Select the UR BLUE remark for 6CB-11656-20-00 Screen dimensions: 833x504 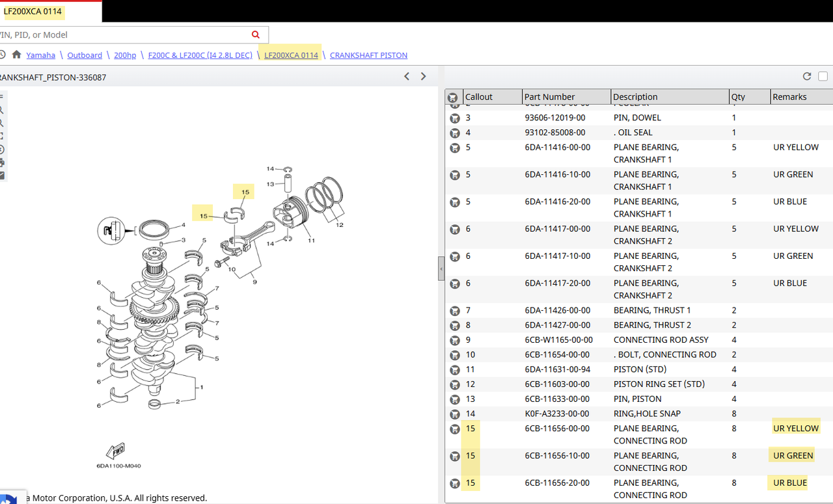tap(790, 483)
